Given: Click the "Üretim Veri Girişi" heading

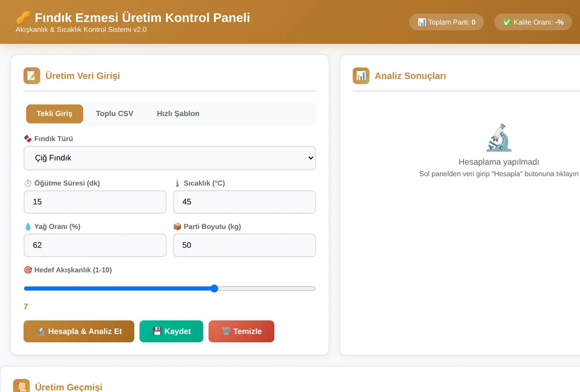Looking at the screenshot, I should tap(83, 76).
